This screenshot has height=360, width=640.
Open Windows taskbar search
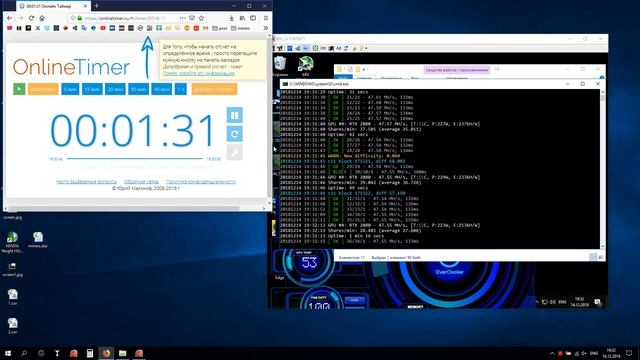(24, 353)
